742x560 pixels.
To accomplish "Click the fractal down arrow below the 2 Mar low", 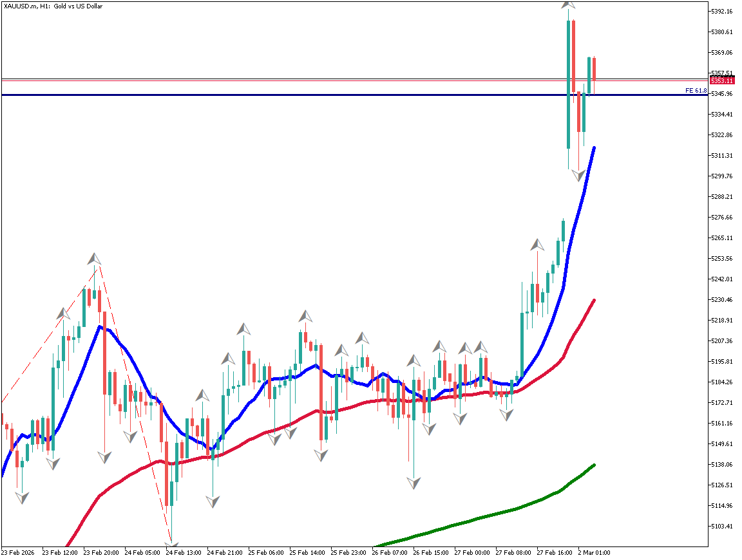I will pos(579,175).
